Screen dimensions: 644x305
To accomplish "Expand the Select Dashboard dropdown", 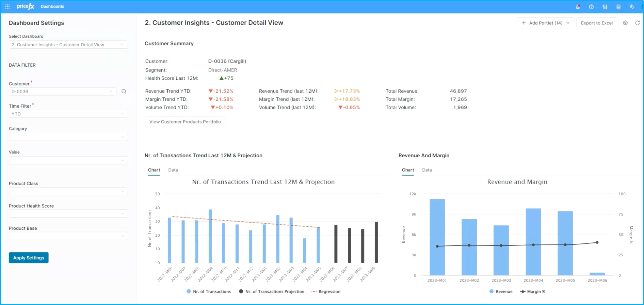I will tap(68, 45).
